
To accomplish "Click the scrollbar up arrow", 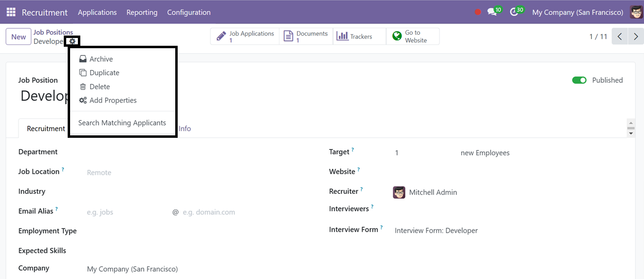I will click(x=631, y=124).
